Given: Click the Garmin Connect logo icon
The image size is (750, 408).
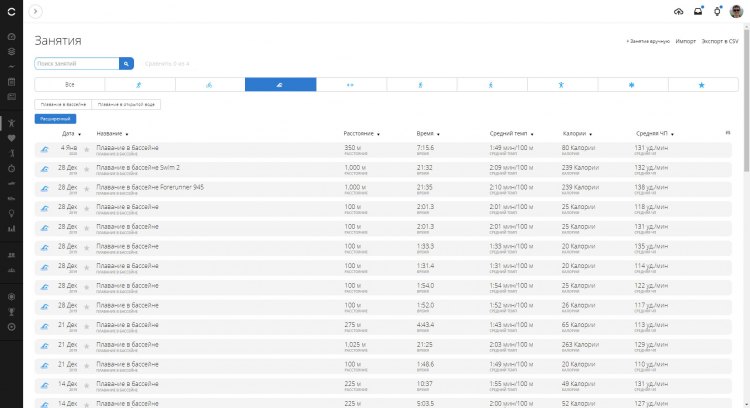Looking at the screenshot, I should [11, 11].
